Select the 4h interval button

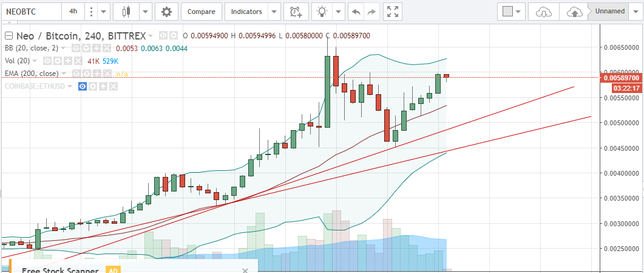(x=73, y=12)
